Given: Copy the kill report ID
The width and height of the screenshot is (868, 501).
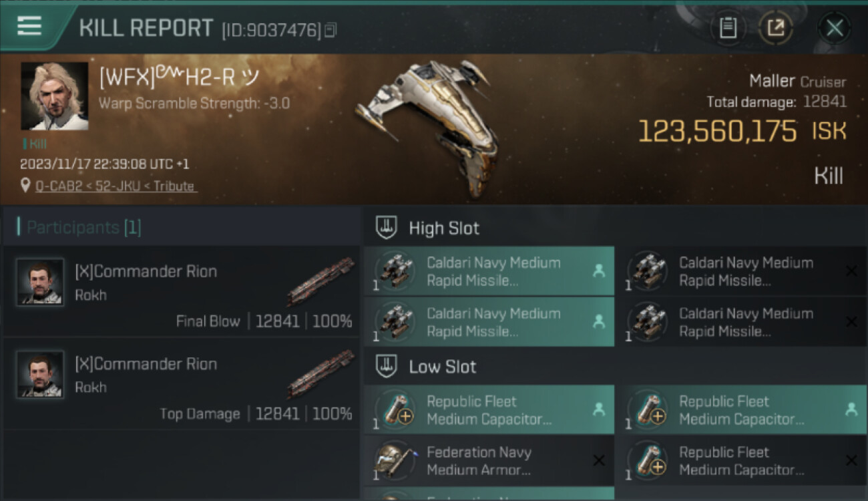Looking at the screenshot, I should (x=331, y=29).
